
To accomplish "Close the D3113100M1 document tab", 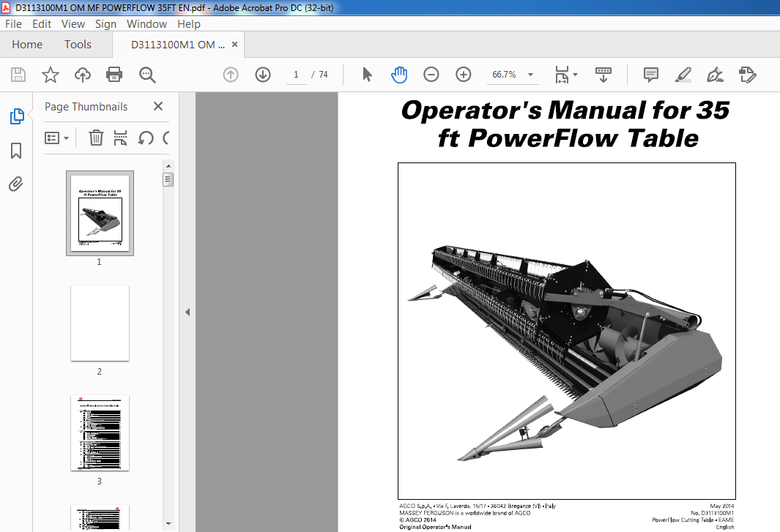I will pos(234,44).
